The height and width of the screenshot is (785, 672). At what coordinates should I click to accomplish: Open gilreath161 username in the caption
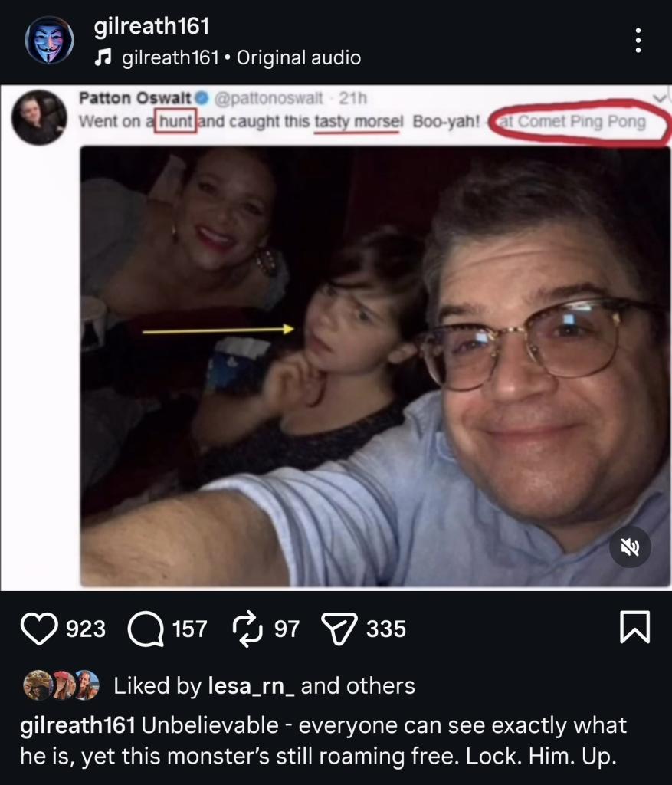pyautogui.click(x=78, y=725)
